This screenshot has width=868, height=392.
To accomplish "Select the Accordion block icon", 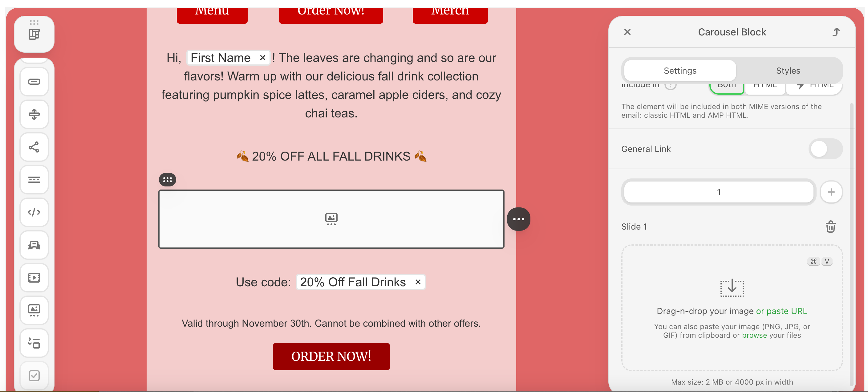I will [x=34, y=343].
